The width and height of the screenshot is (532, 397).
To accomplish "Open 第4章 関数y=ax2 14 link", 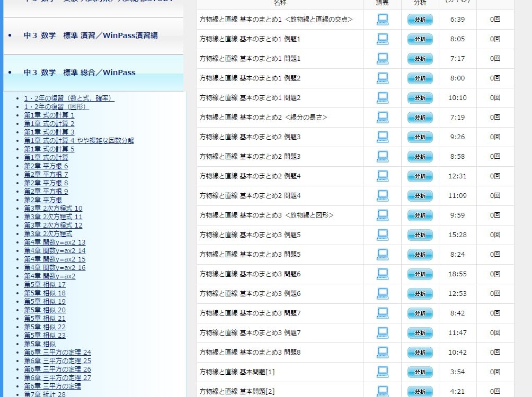I will click(x=55, y=251).
